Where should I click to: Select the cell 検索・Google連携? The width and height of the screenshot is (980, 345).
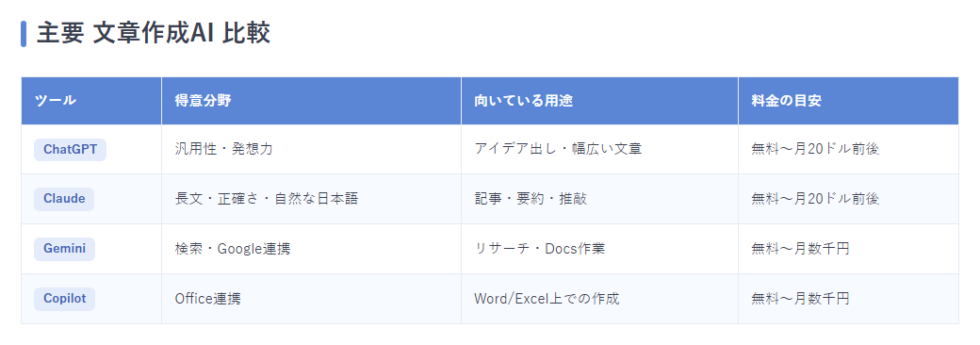(311, 249)
